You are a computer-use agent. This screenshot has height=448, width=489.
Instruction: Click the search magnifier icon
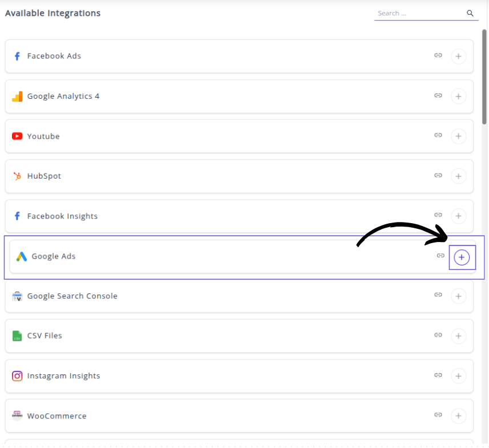[470, 13]
